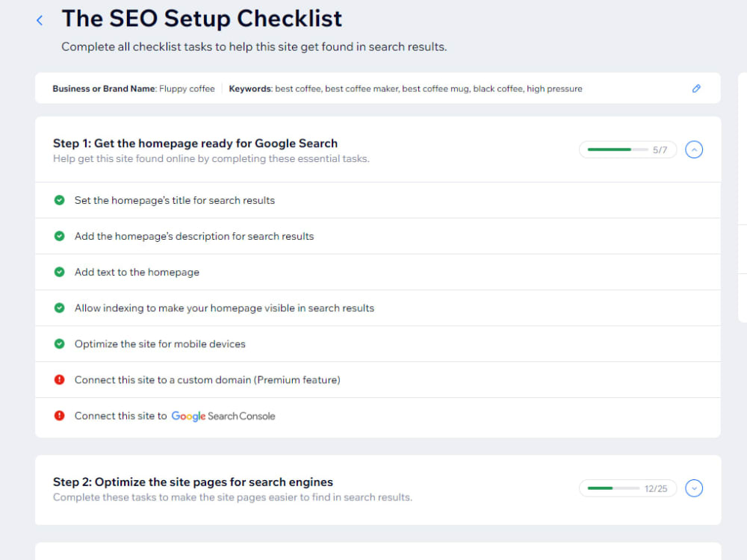Click the back arrow beside the checklist title
The height and width of the screenshot is (560, 747).
[x=40, y=20]
